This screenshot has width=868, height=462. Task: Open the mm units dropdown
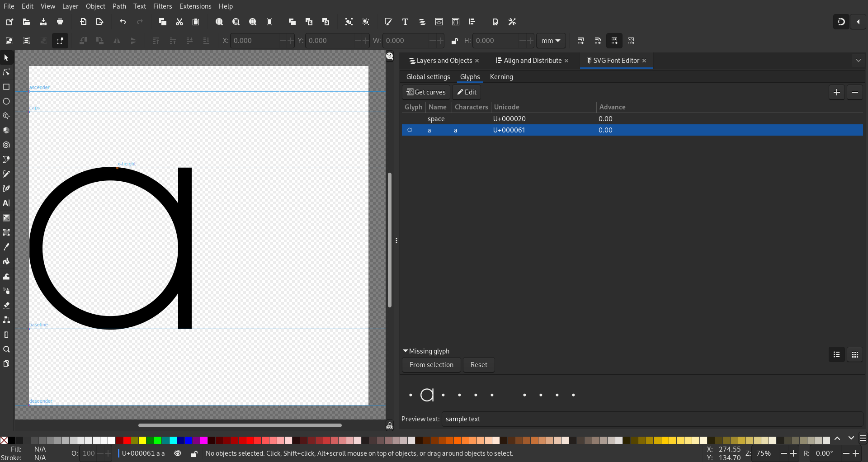pyautogui.click(x=551, y=41)
